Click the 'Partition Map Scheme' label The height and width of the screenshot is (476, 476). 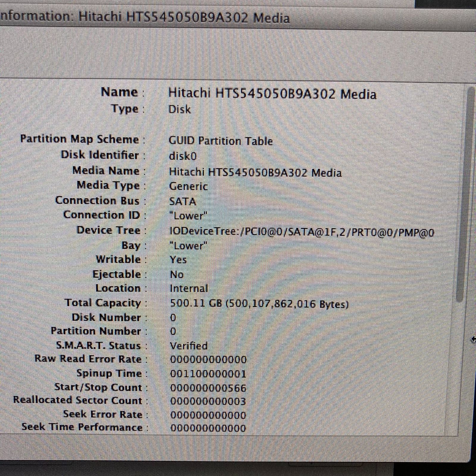click(x=79, y=139)
